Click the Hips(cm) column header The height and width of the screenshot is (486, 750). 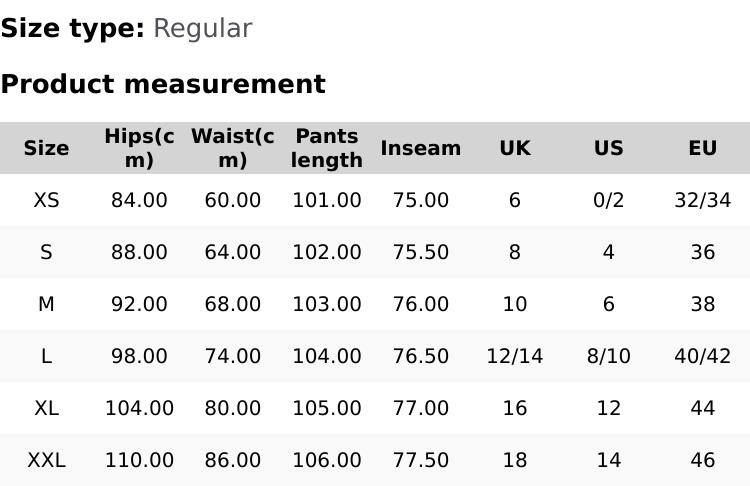[139, 148]
